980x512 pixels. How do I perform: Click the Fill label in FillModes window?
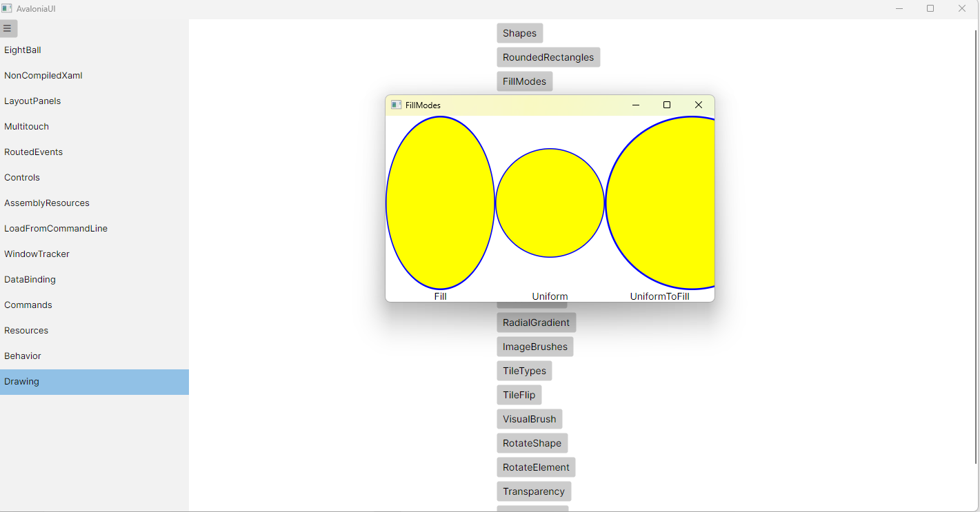pos(440,296)
